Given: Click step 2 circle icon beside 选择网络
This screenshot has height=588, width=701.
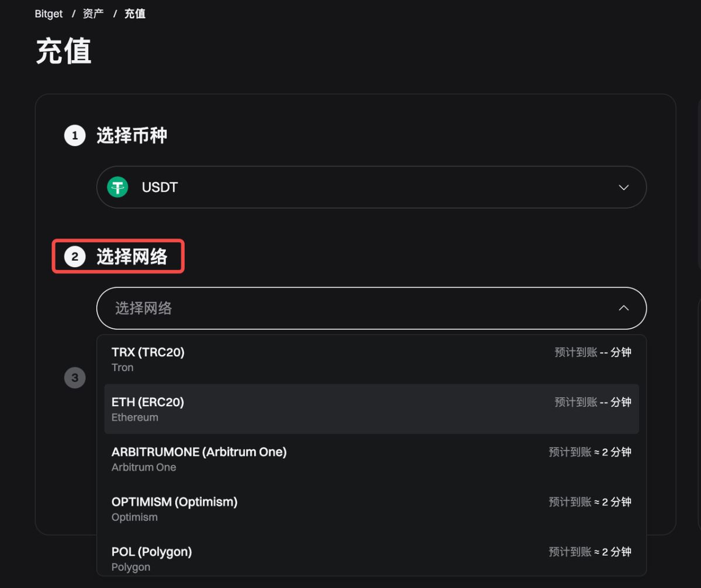Looking at the screenshot, I should tap(74, 256).
